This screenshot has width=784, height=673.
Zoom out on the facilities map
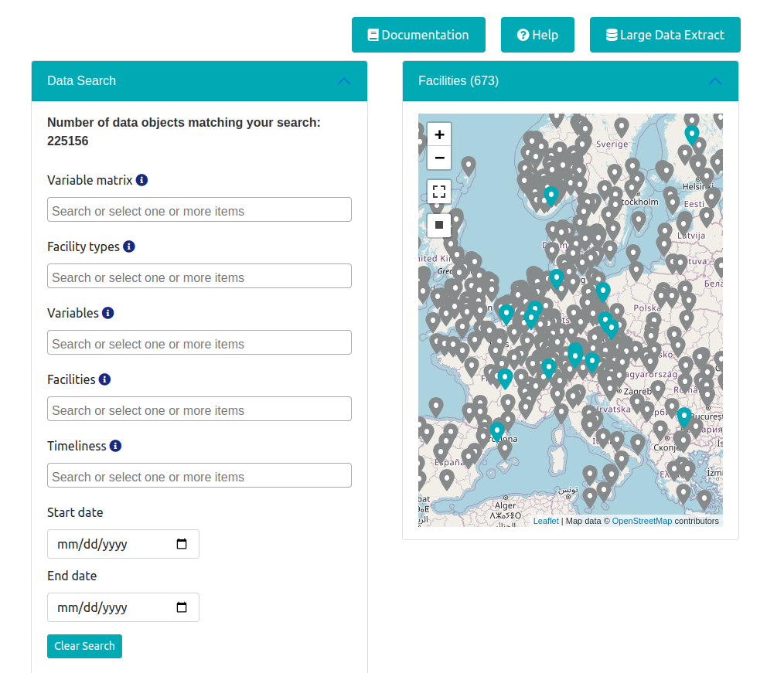point(439,158)
